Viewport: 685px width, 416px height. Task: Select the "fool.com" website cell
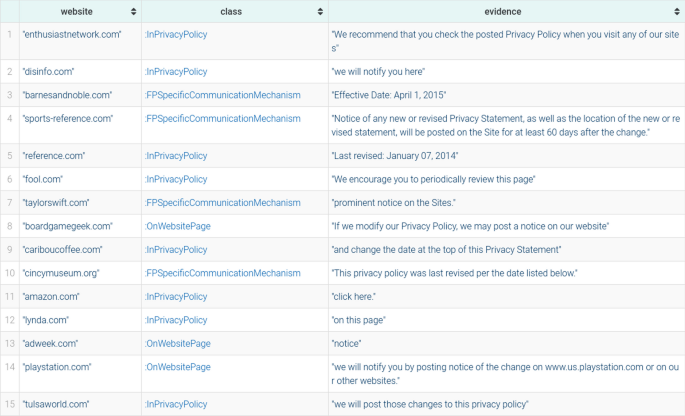42,179
